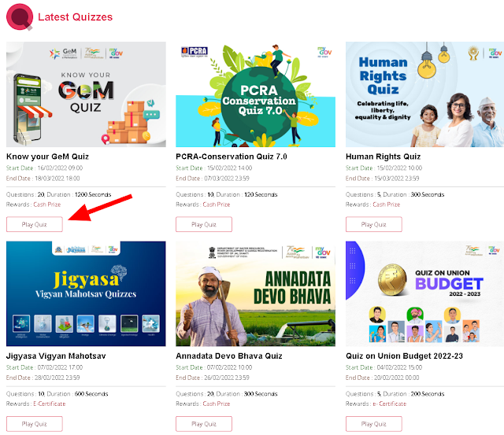Click the smartphone store graphic on GeM banner

(x=30, y=109)
